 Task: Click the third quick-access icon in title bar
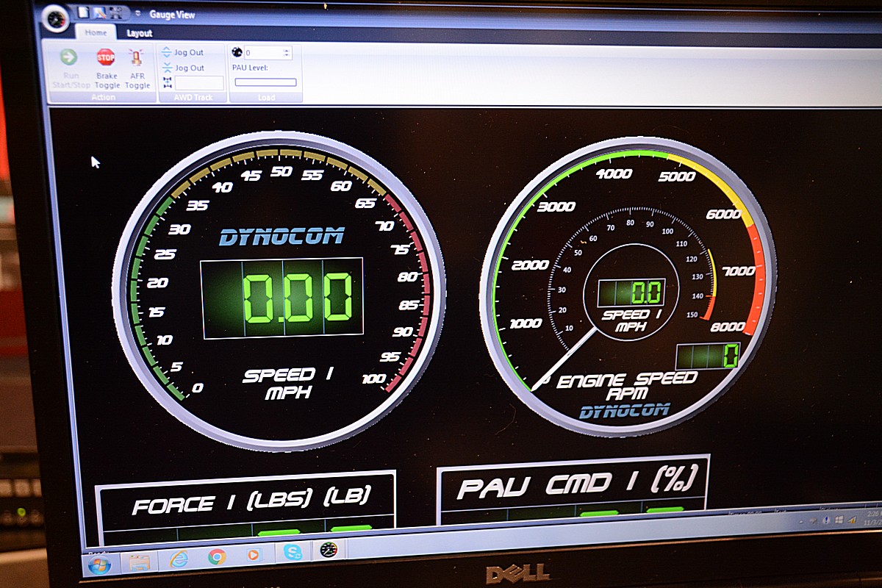(114, 13)
